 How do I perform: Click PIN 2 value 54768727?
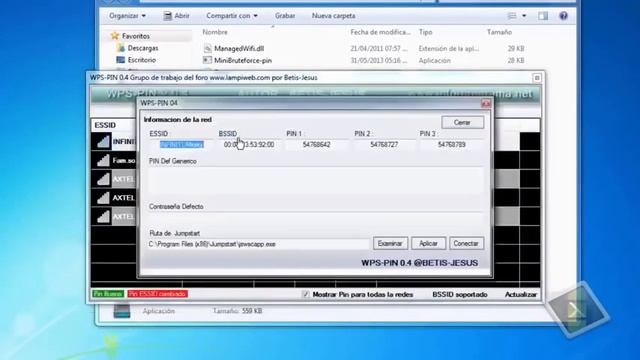pyautogui.click(x=384, y=144)
